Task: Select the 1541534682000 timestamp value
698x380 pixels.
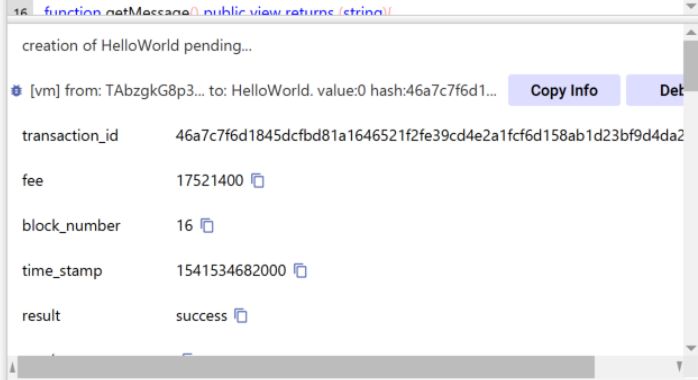Action: point(231,271)
